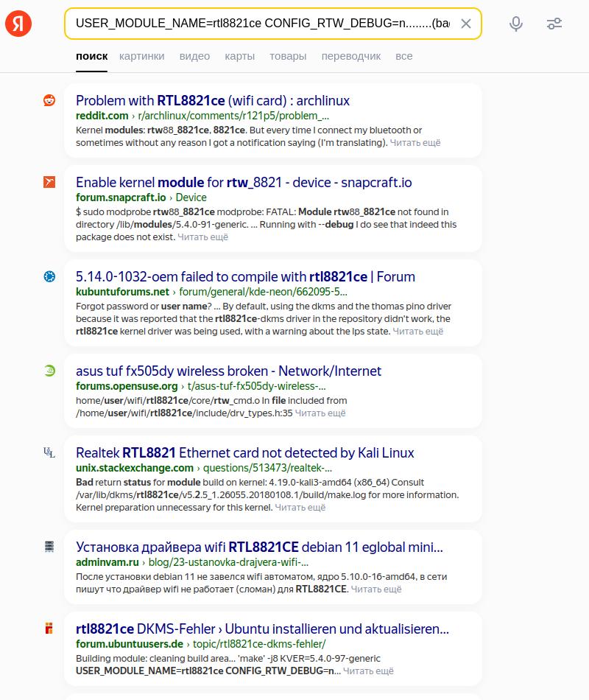The width and height of the screenshot is (589, 700).
Task: Click blog/23-ustanovka-drajvera-wifi URL path
Action: point(228,562)
